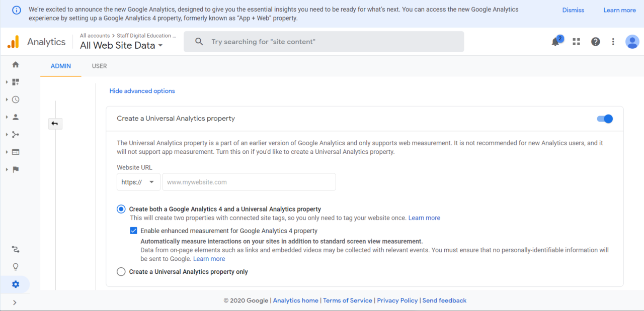Viewport: 644px width, 311px height.
Task: Select Create a Universal Analytics property only
Action: [x=121, y=271]
